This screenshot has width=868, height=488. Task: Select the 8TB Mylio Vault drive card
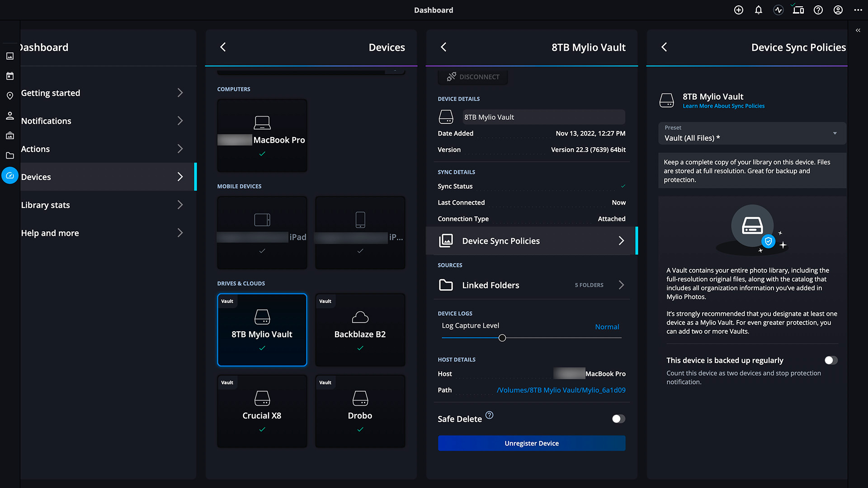coord(262,330)
